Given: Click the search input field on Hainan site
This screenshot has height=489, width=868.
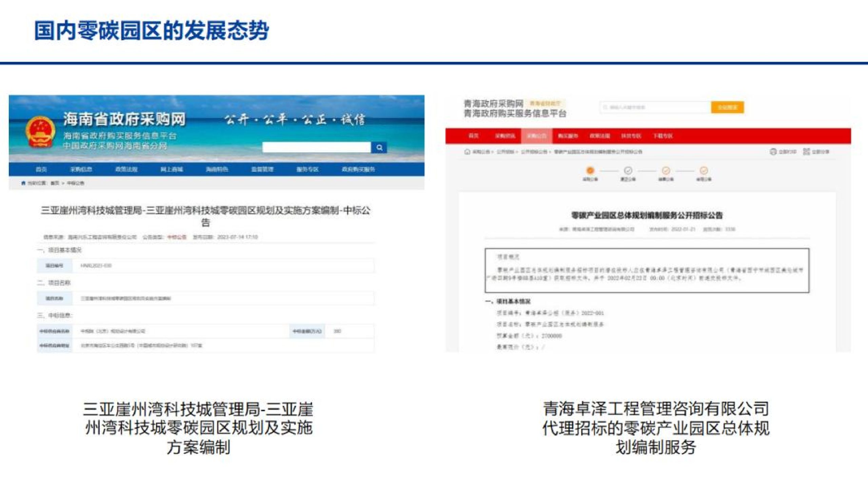Looking at the screenshot, I should (317, 147).
